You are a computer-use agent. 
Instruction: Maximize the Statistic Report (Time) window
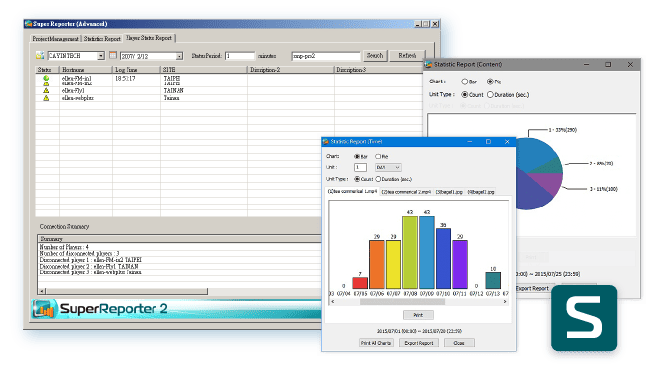pos(488,142)
